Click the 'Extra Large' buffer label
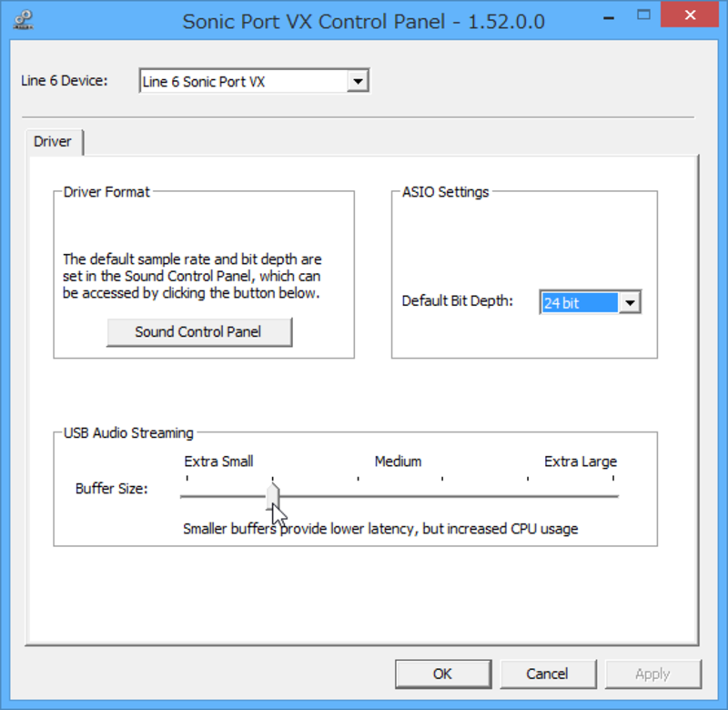The width and height of the screenshot is (728, 710). click(581, 461)
